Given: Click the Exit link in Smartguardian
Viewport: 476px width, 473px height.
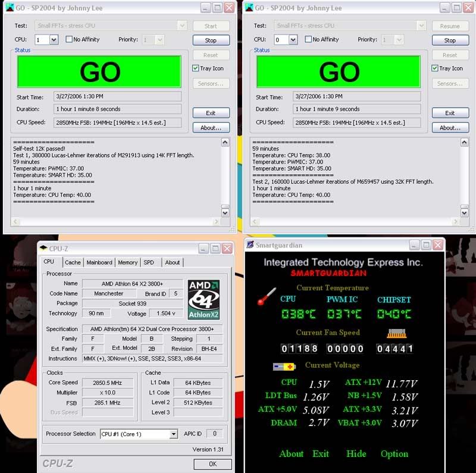Looking at the screenshot, I should click(x=321, y=453).
